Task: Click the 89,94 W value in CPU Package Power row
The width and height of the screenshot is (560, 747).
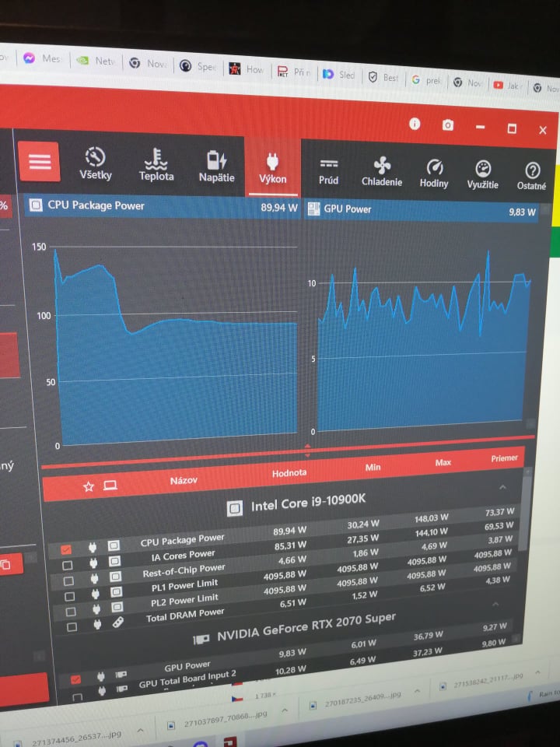Action: [290, 531]
